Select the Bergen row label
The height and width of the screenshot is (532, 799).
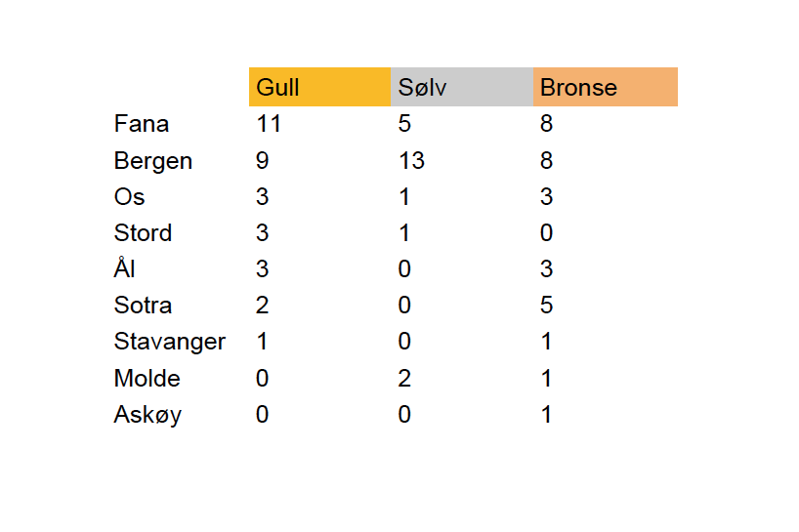153,161
